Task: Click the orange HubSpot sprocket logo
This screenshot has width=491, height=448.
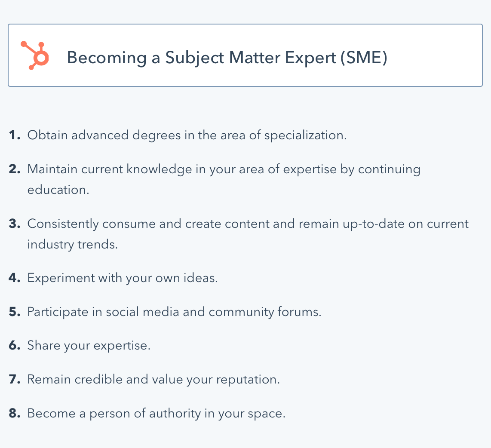Action: pyautogui.click(x=35, y=55)
